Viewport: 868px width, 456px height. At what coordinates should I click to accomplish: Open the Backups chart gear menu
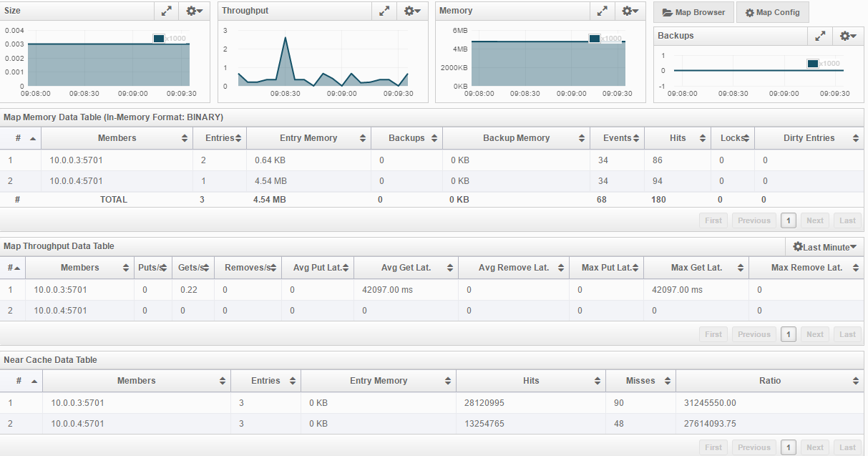(848, 36)
